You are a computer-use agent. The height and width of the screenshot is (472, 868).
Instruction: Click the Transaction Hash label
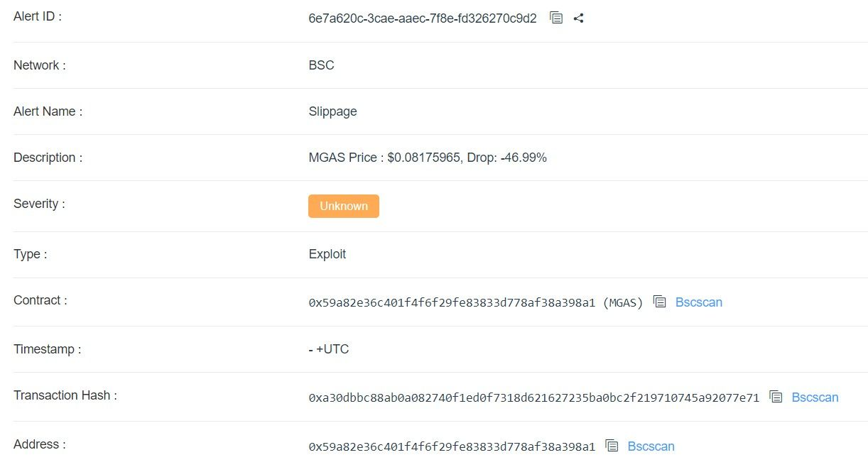point(65,395)
